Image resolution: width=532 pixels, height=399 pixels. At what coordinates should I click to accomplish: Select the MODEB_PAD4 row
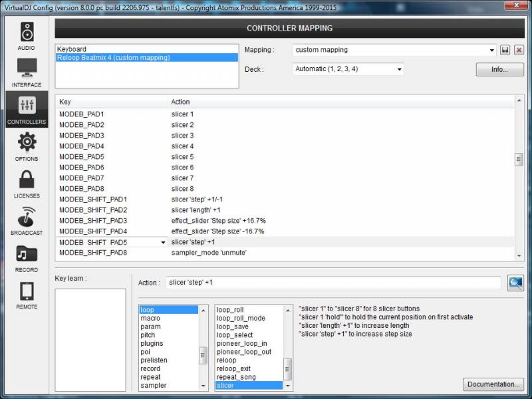(x=285, y=146)
